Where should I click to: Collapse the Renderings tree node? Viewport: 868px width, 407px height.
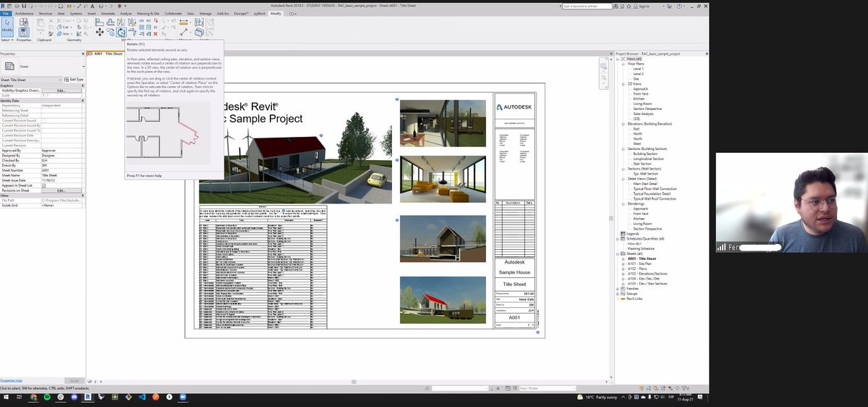click(x=623, y=204)
